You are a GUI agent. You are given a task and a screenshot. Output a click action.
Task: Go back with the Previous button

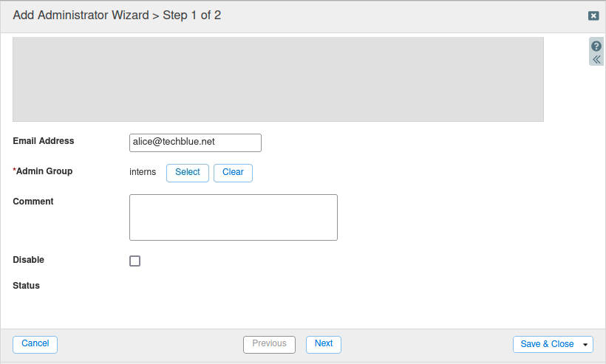[269, 344]
